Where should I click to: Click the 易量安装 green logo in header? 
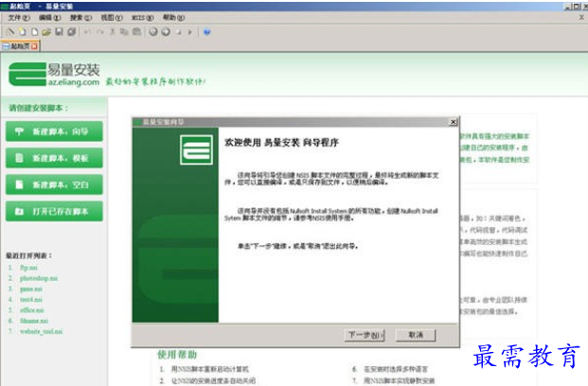coord(27,74)
